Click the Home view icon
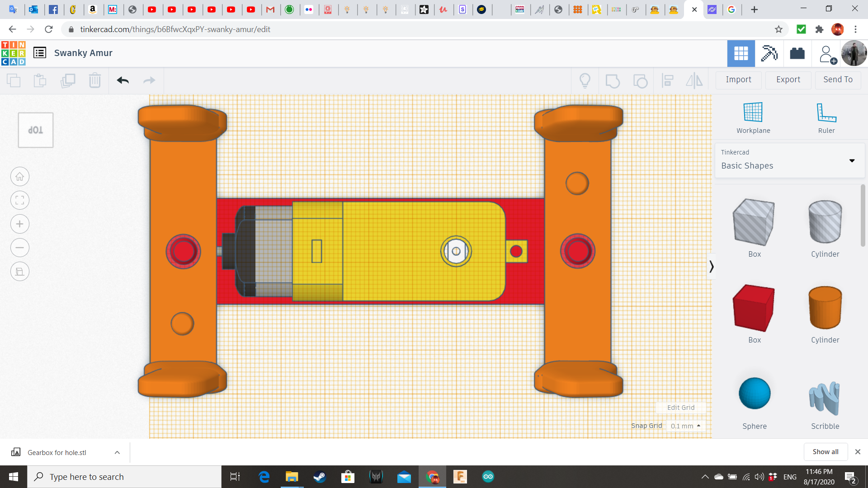This screenshot has height=488, width=868. [x=19, y=176]
